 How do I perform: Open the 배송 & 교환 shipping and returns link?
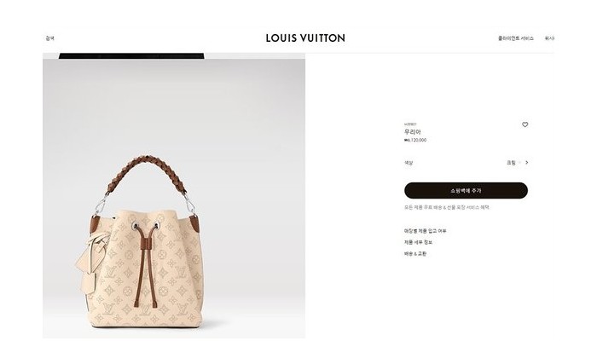(415, 253)
